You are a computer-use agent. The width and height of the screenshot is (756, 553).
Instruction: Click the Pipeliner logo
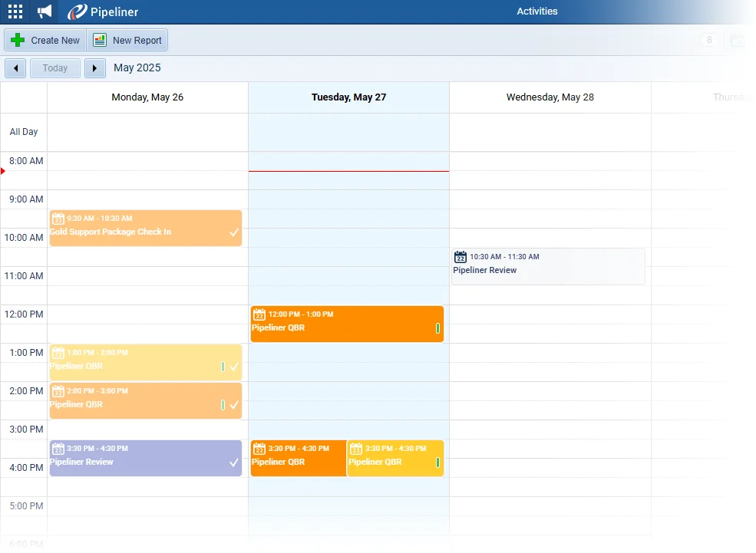tap(103, 12)
